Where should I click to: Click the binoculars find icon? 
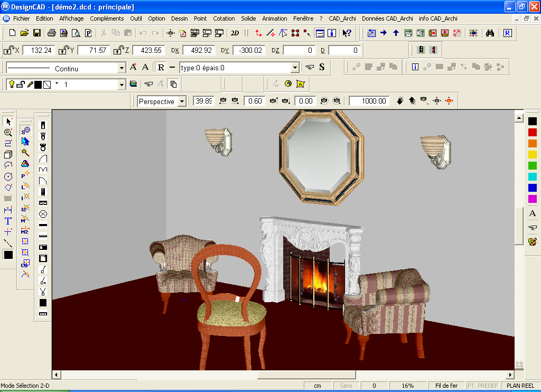point(490,33)
